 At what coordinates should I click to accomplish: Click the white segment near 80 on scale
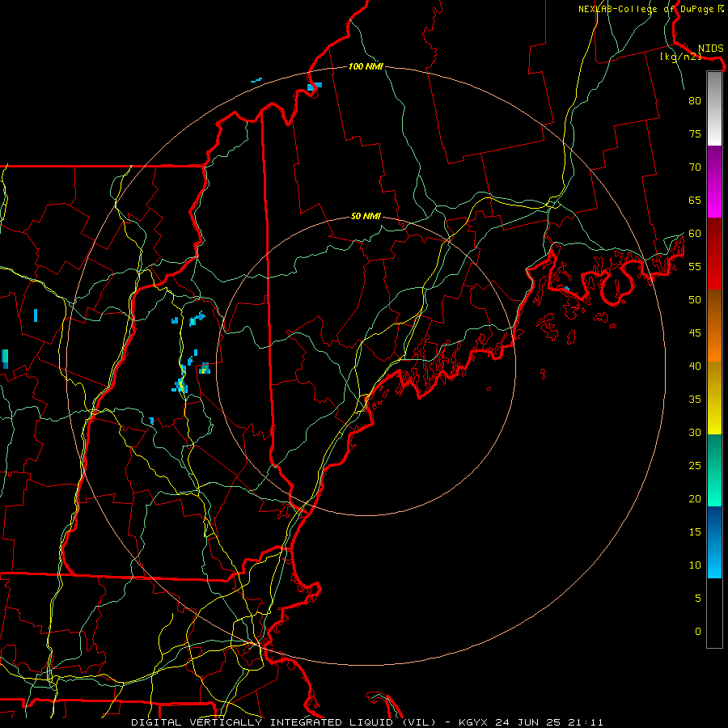714,108
